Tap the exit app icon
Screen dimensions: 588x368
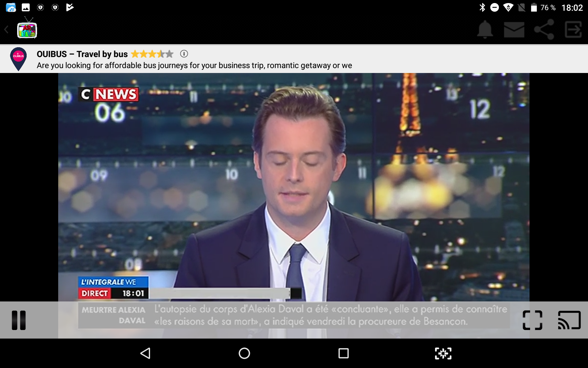coord(573,29)
